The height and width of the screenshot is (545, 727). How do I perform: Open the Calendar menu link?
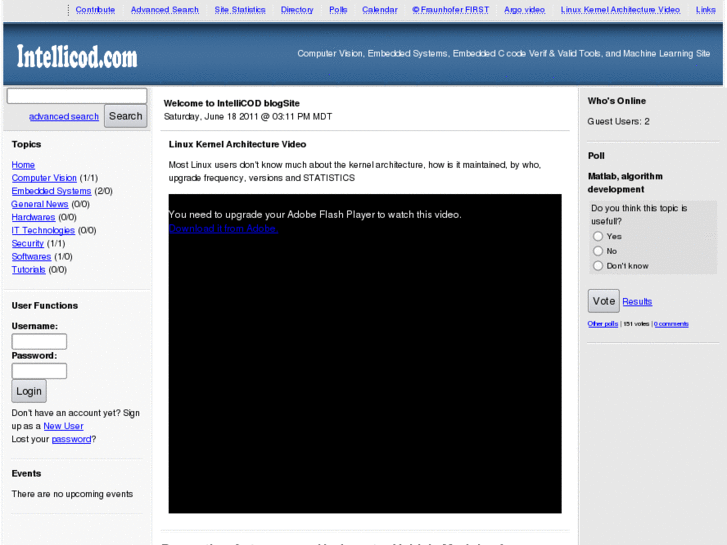tap(380, 10)
